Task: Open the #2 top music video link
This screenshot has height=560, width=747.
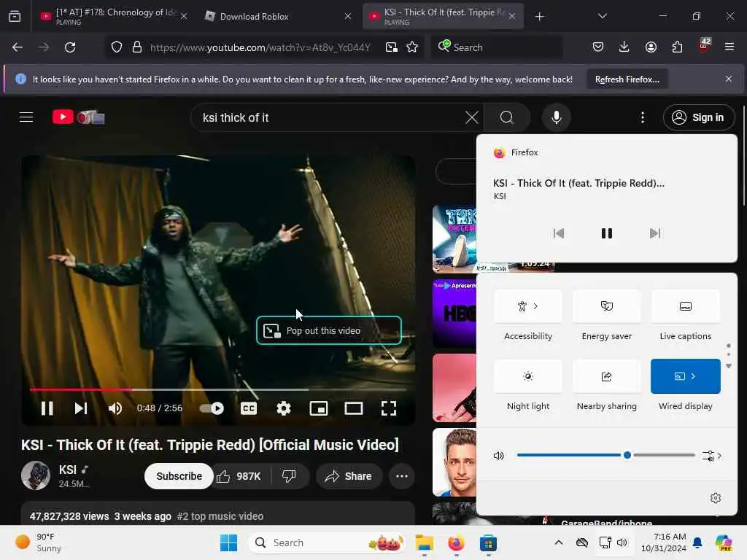Action: tap(220, 516)
